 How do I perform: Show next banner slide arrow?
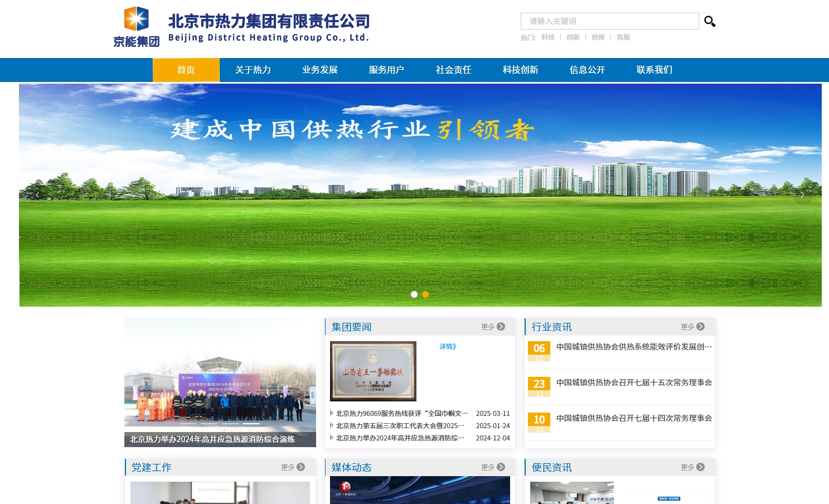802,195
